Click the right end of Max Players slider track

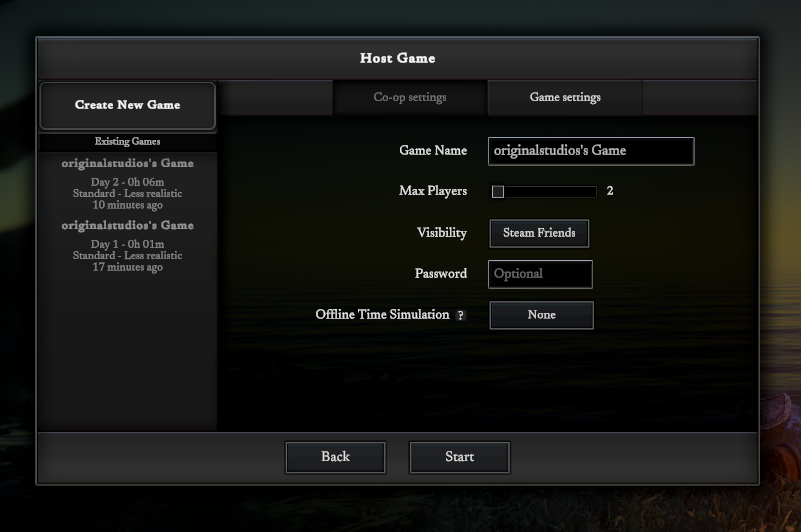click(592, 192)
